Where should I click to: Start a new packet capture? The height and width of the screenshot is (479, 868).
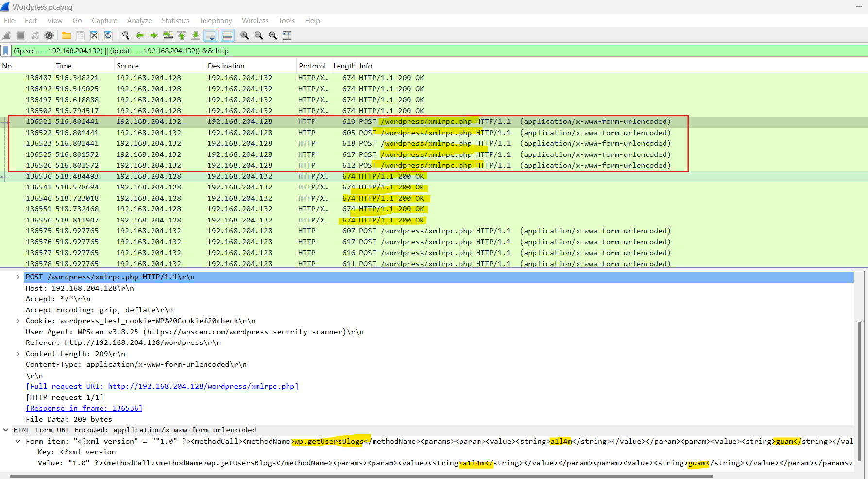click(x=7, y=35)
